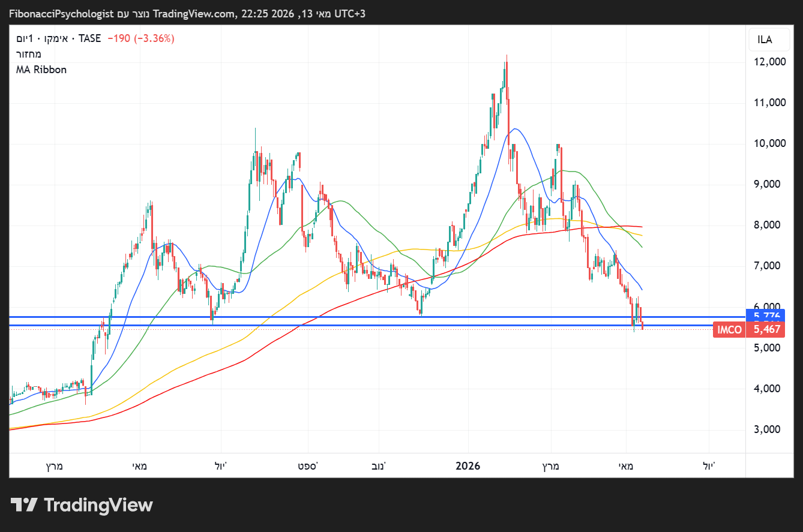The height and width of the screenshot is (532, 803).
Task: Click the blue 5,776 price line label
Action: (x=766, y=314)
